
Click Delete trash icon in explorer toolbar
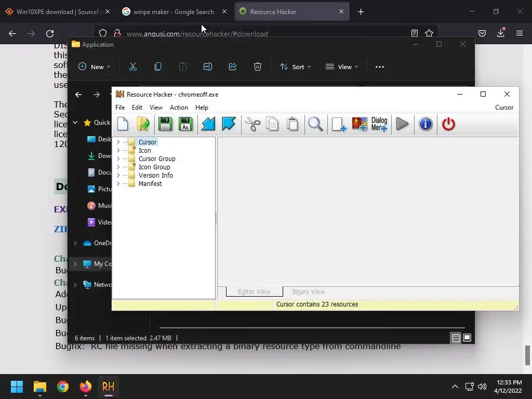258,67
